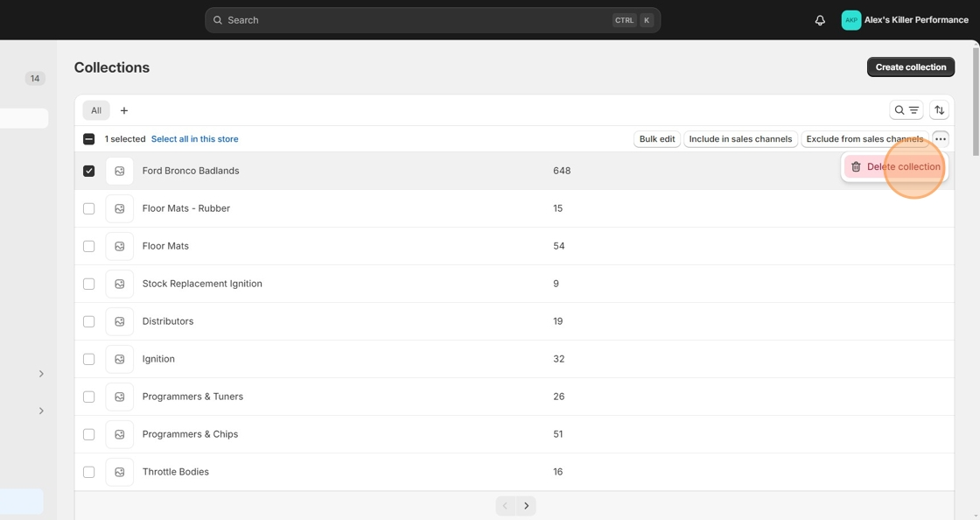The height and width of the screenshot is (520, 980).
Task: Select the Ignition checkbox
Action: 88,359
